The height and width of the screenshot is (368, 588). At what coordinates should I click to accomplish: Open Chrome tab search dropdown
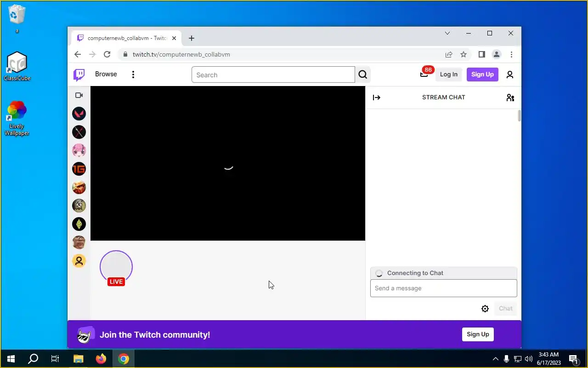pyautogui.click(x=447, y=33)
